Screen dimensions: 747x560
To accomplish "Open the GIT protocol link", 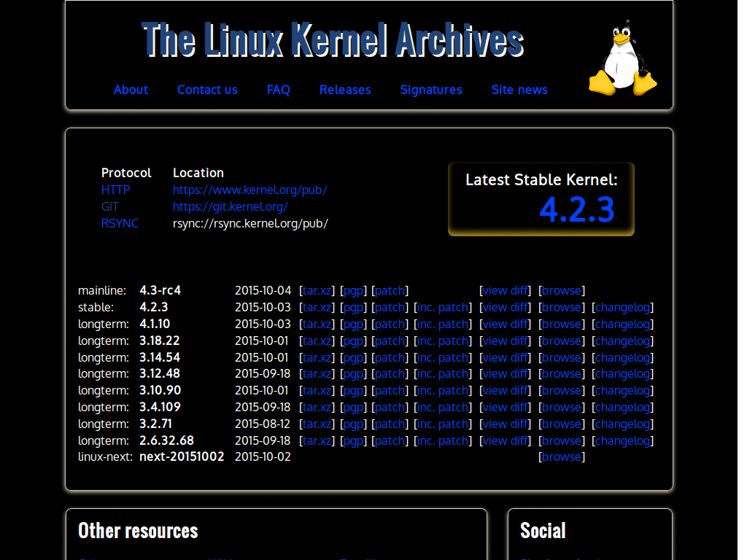I will tap(109, 206).
